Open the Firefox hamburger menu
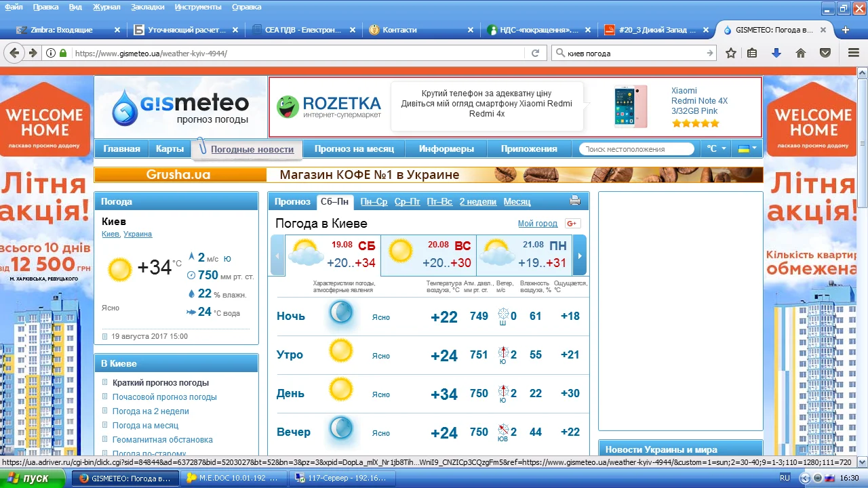 (x=854, y=53)
